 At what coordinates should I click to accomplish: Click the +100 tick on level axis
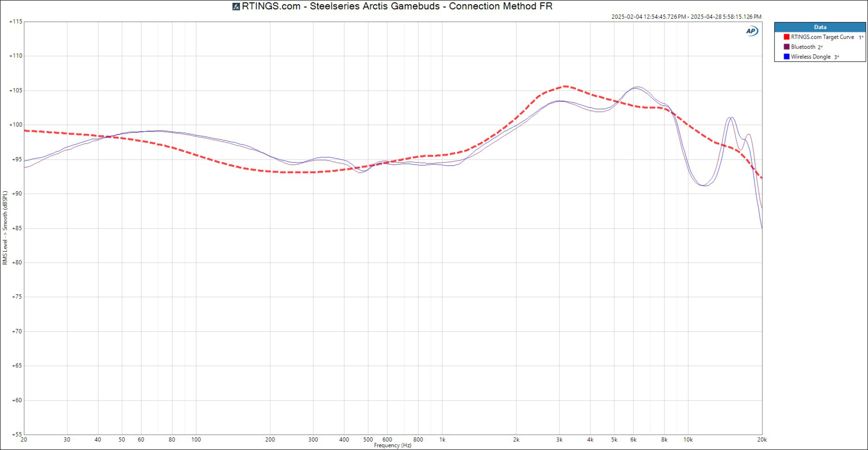16,125
